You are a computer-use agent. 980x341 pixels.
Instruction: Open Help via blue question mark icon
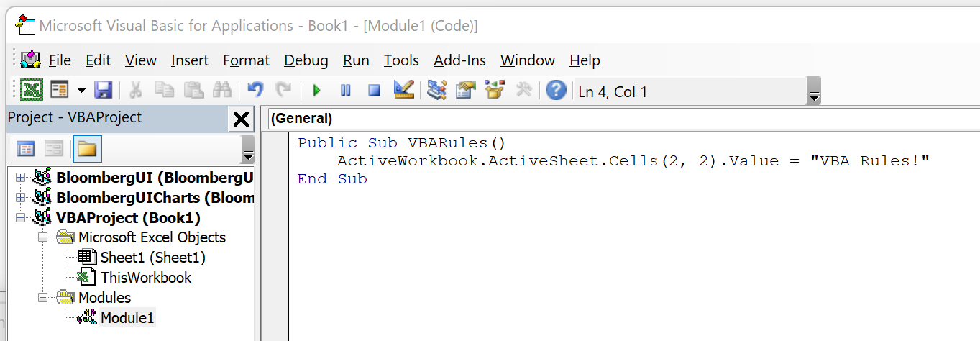pyautogui.click(x=556, y=91)
